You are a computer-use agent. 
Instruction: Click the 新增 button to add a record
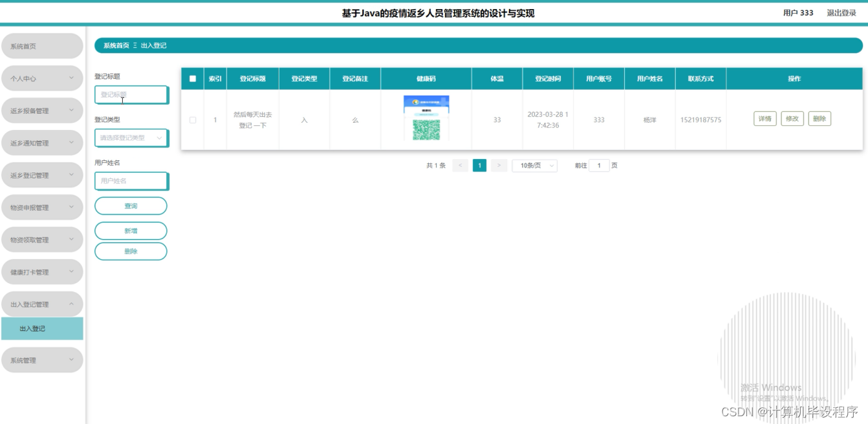131,229
